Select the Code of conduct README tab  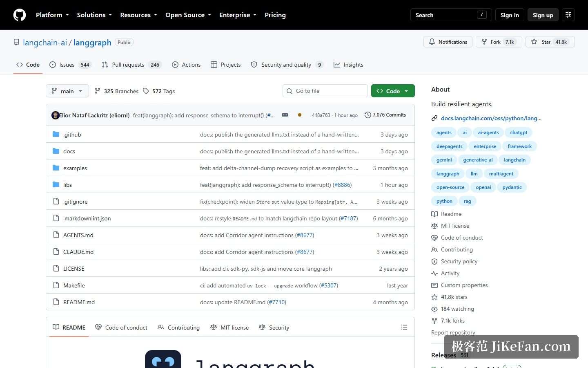click(x=121, y=328)
